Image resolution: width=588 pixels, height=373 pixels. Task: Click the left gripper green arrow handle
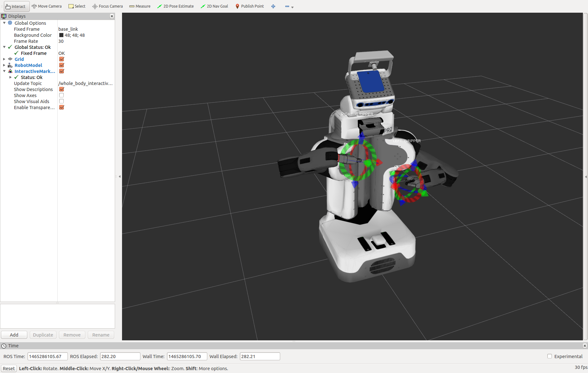pyautogui.click(x=424, y=193)
